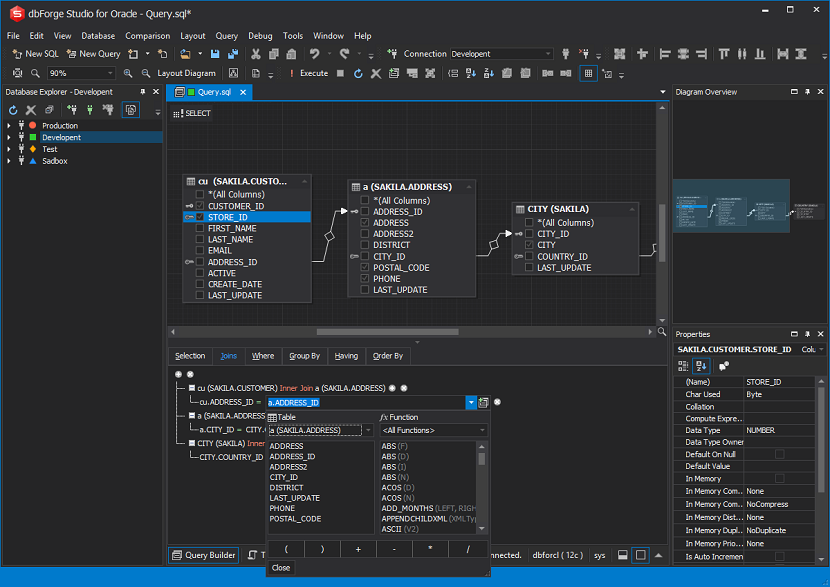This screenshot has width=830, height=587.
Task: Switch to the Where tab
Action: tap(263, 356)
